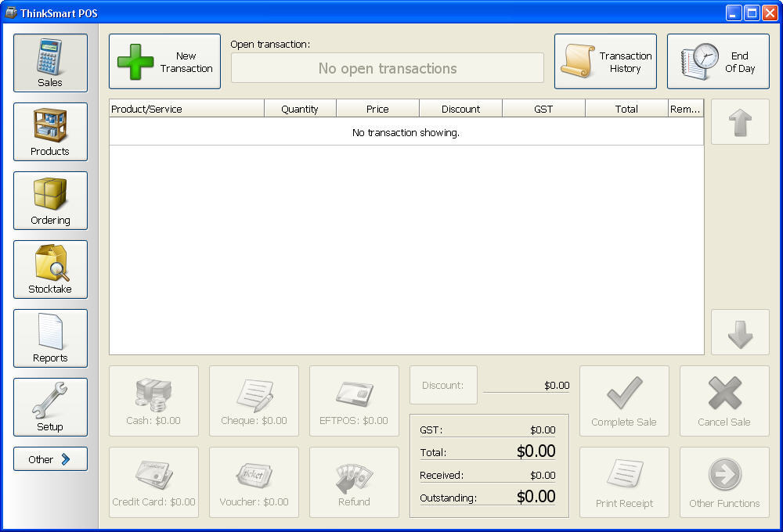783x532 pixels.
Task: Choose Cheque as payment method
Action: [254, 401]
